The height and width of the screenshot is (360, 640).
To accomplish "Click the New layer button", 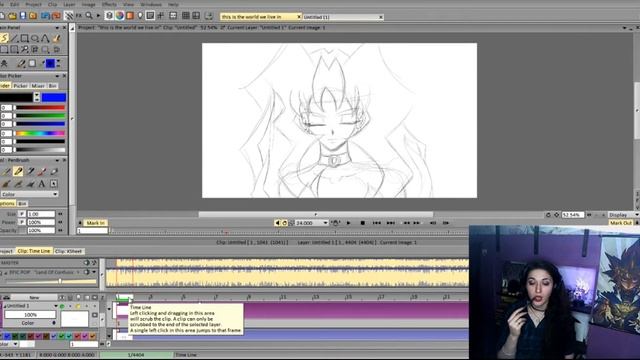I will click(x=34, y=297).
